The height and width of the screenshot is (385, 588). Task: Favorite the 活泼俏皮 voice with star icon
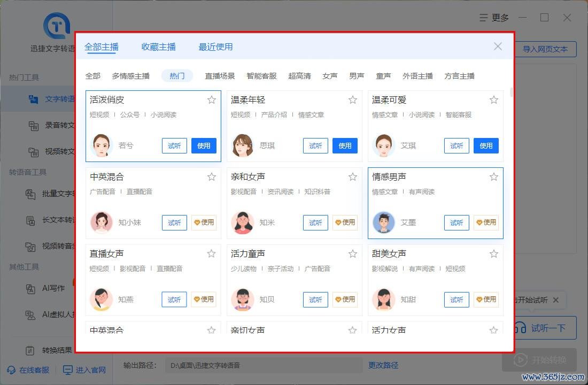(x=212, y=100)
